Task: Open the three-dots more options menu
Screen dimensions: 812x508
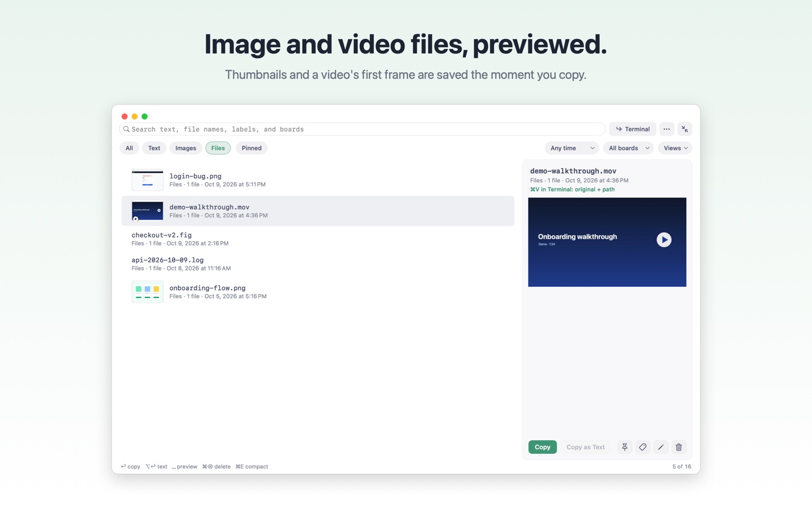Action: (x=667, y=129)
